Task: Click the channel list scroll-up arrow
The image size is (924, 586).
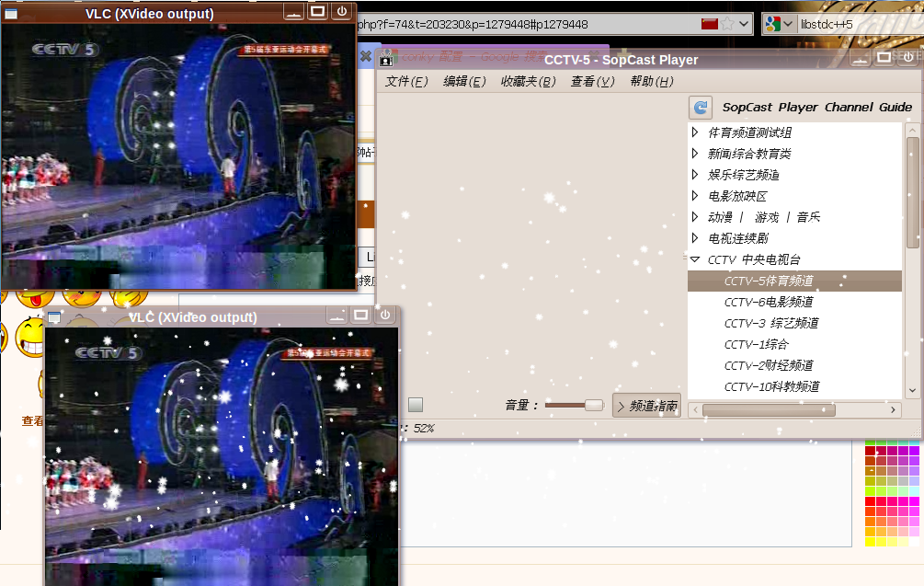Action: click(x=912, y=130)
